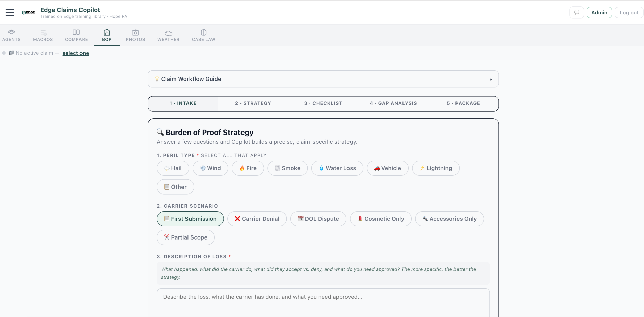
Task: Open the AGENTS section
Action: click(11, 35)
